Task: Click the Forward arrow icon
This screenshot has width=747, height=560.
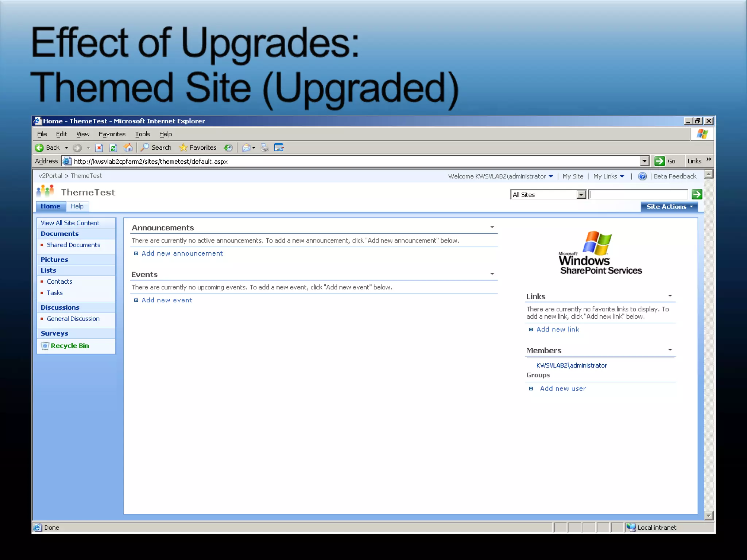Action: tap(77, 148)
